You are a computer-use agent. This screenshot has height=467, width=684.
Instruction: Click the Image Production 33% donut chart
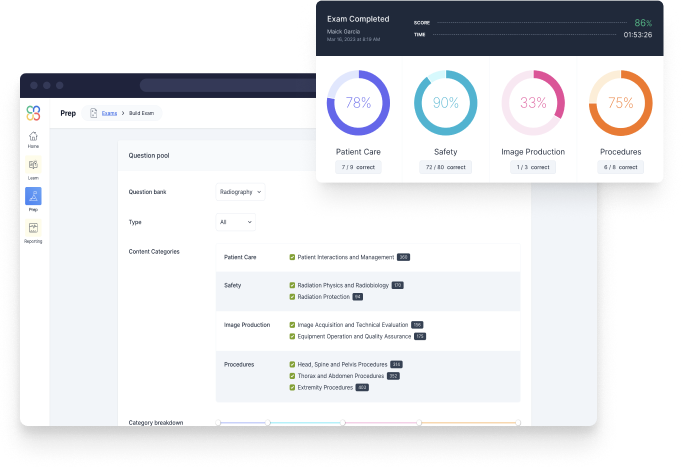point(533,102)
